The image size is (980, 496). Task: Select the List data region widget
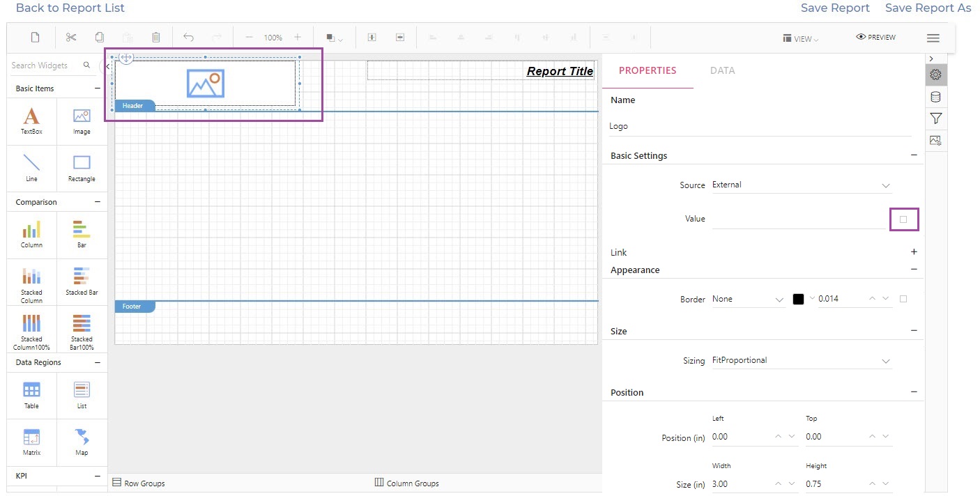(x=82, y=395)
